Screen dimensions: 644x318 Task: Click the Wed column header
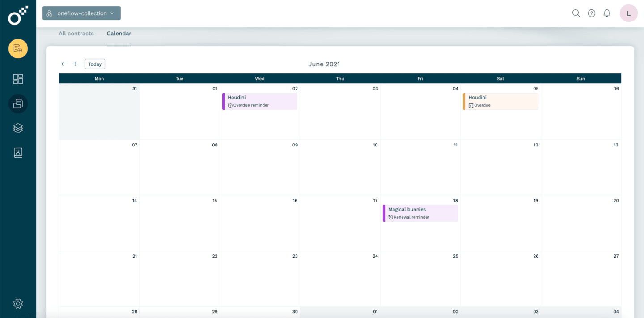coord(260,79)
